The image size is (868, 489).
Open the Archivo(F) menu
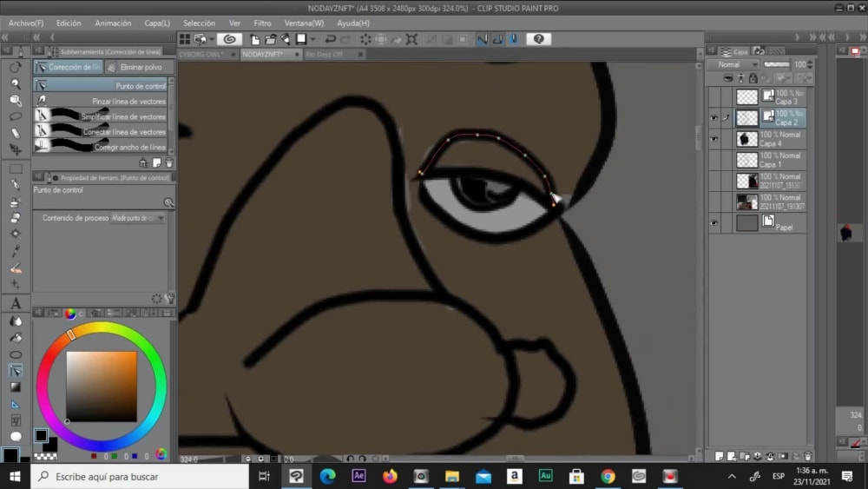[x=26, y=23]
